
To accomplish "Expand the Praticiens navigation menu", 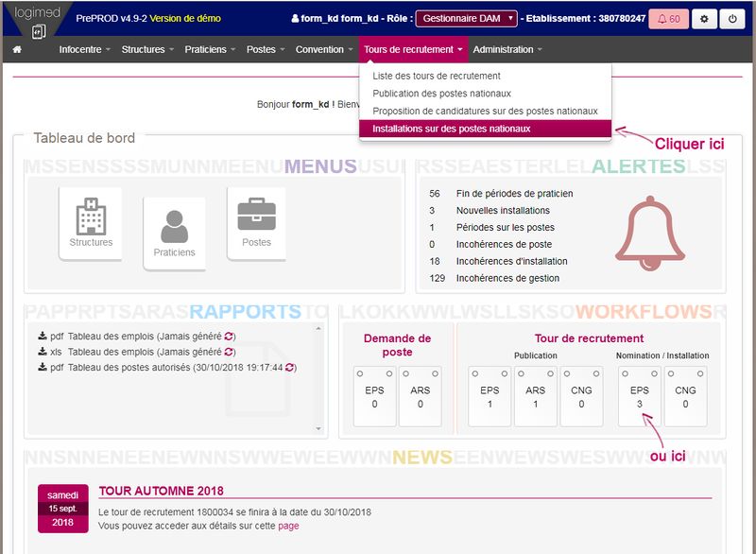I will (210, 49).
